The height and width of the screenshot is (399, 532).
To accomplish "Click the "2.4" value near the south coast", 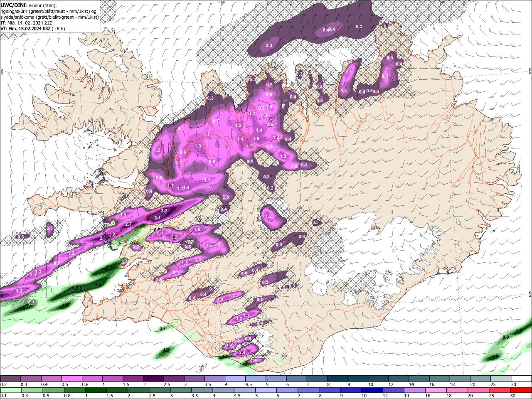I will (243, 352).
